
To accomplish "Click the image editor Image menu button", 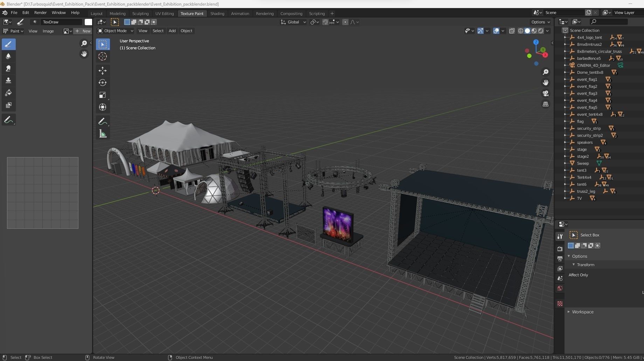I will [48, 31].
